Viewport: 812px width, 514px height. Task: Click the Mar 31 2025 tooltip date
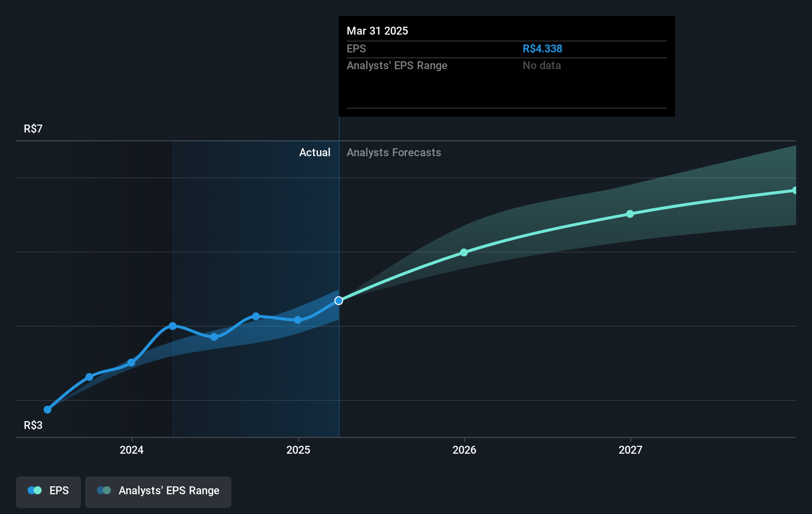click(377, 31)
